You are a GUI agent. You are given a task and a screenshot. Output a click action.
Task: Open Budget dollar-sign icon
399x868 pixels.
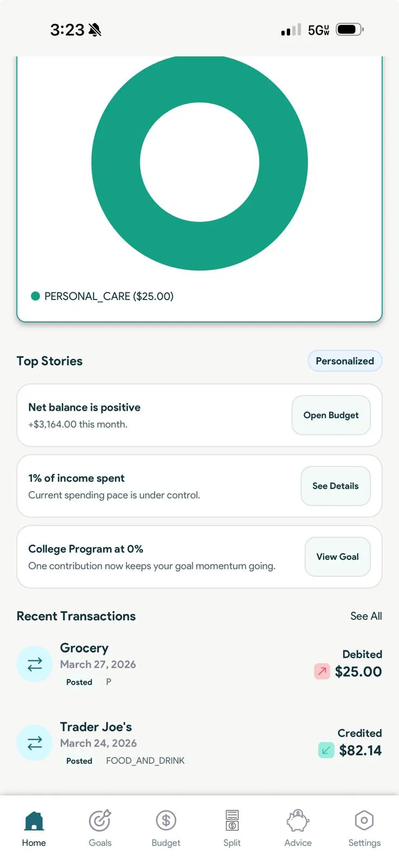[x=166, y=821]
